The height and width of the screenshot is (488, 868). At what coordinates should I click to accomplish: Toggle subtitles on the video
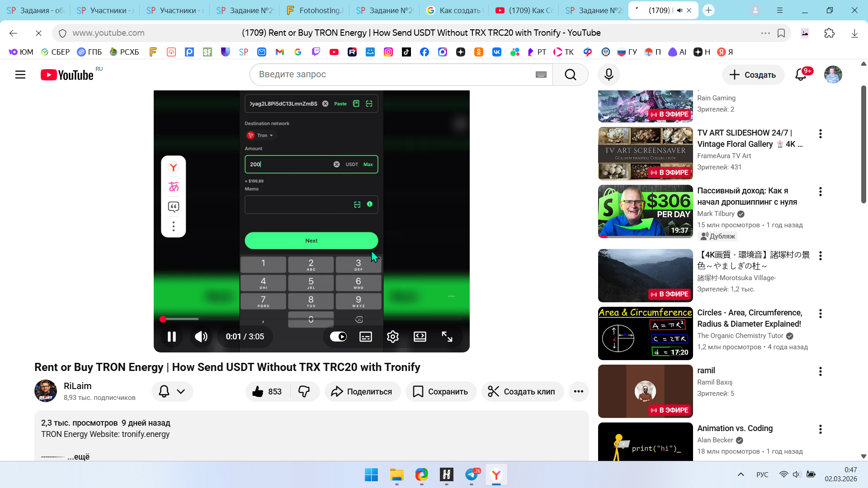365,337
